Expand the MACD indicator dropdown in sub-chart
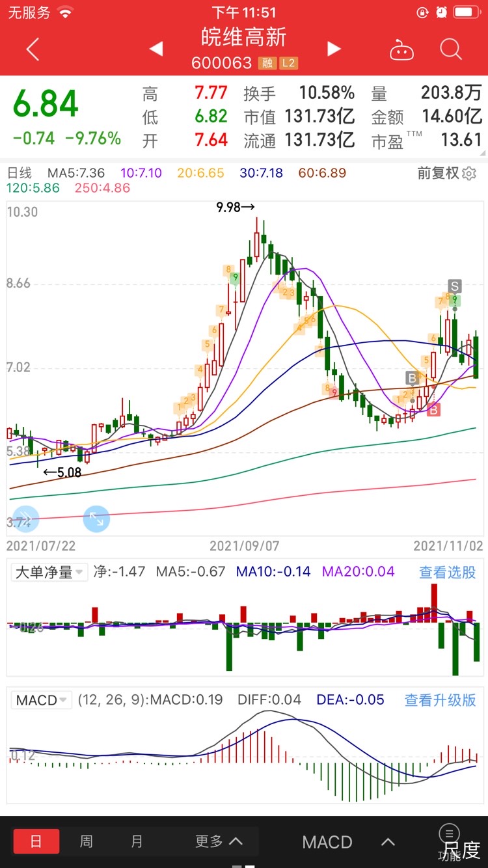Screen dimensions: 488x868 pyautogui.click(x=42, y=700)
